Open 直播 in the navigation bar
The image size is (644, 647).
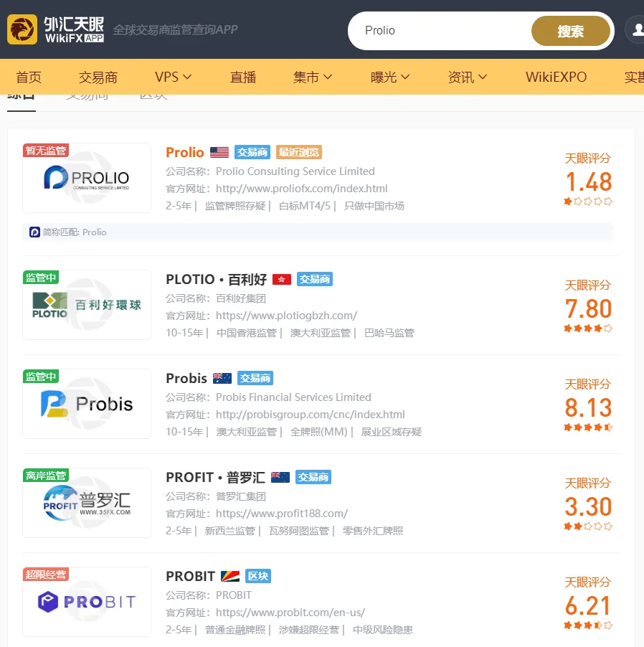pyautogui.click(x=243, y=77)
